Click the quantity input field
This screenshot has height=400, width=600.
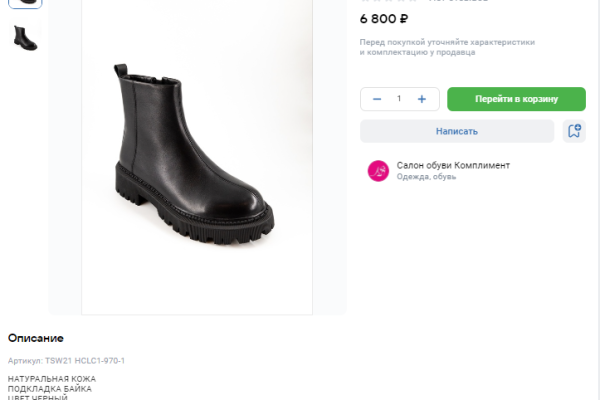[399, 99]
